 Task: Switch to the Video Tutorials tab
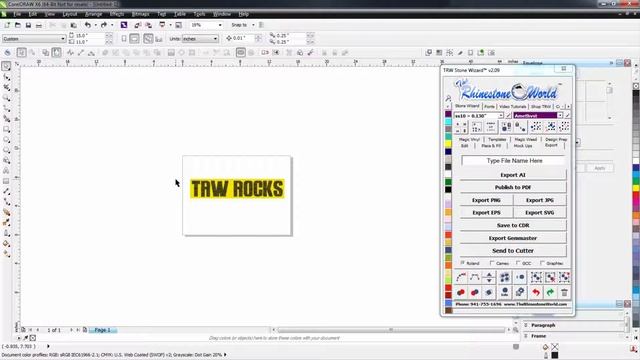513,107
